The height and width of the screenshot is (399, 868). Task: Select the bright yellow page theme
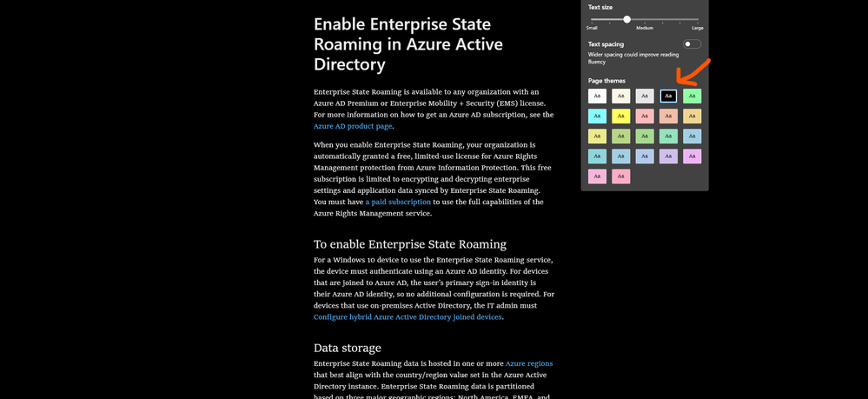click(x=621, y=116)
